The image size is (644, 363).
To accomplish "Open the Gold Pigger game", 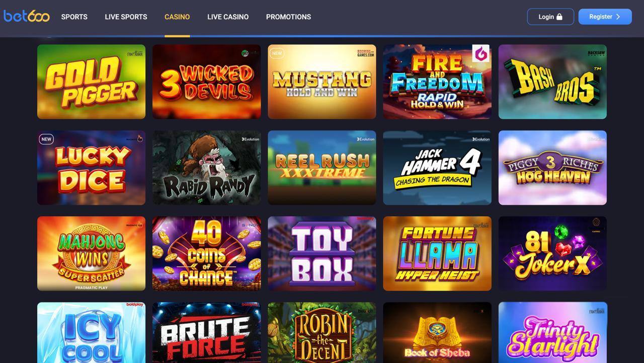I will (91, 82).
